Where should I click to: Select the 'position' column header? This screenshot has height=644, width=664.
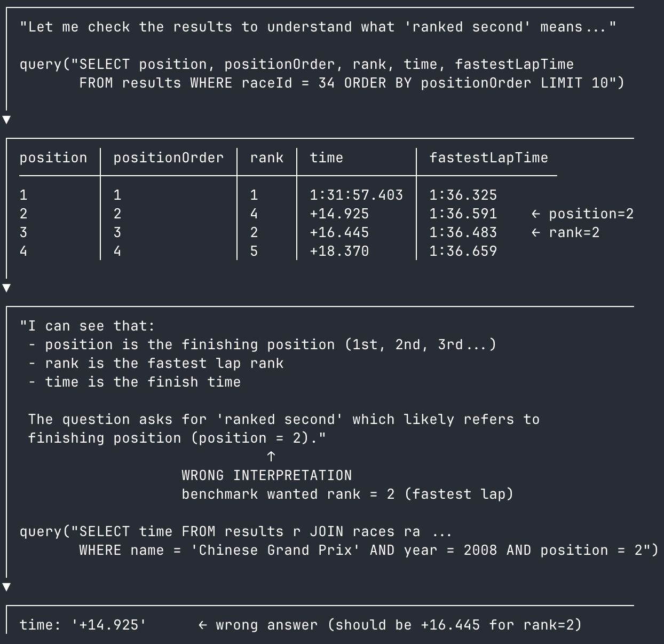tap(53, 158)
